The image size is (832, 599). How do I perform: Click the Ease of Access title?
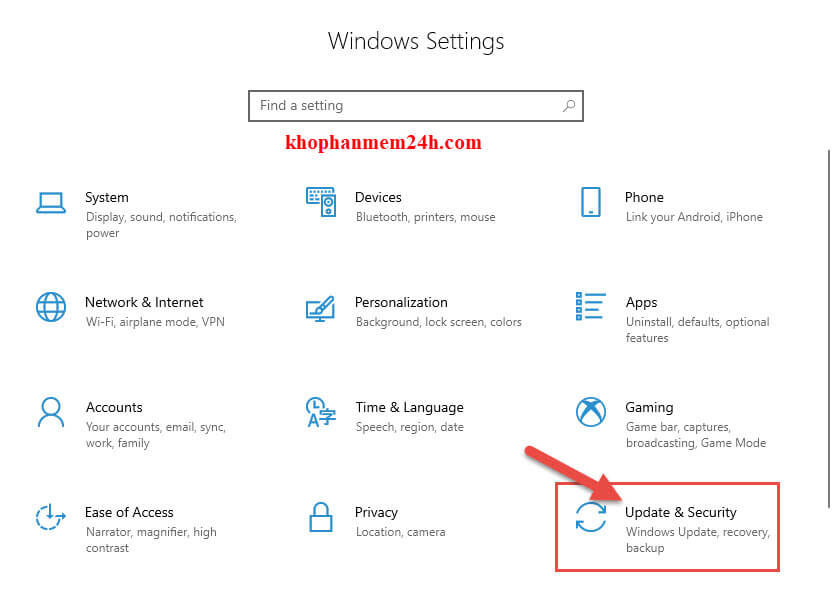tap(129, 512)
